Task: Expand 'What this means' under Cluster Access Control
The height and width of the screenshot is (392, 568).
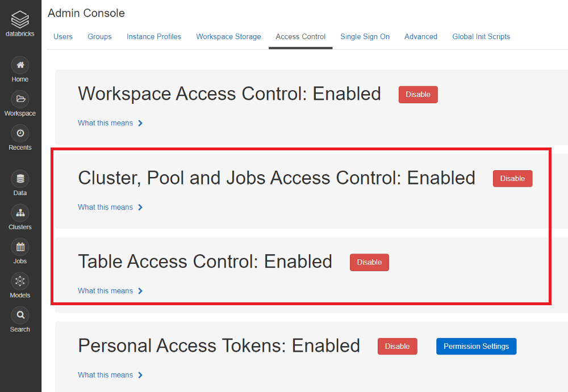Action: [105, 207]
